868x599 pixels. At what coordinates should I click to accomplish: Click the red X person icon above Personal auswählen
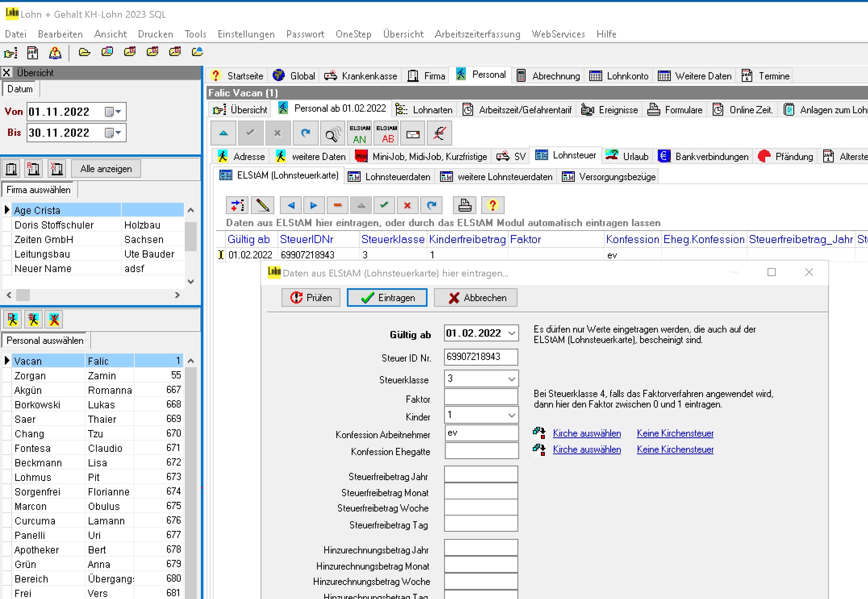(54, 320)
